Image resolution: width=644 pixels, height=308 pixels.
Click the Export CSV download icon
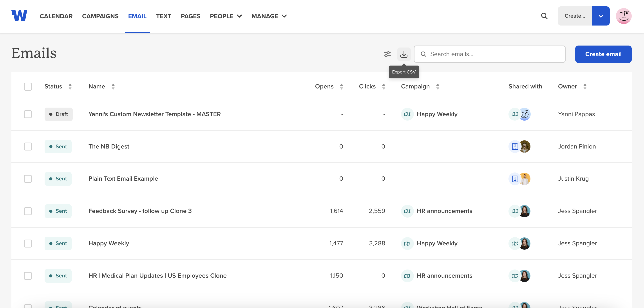[404, 54]
